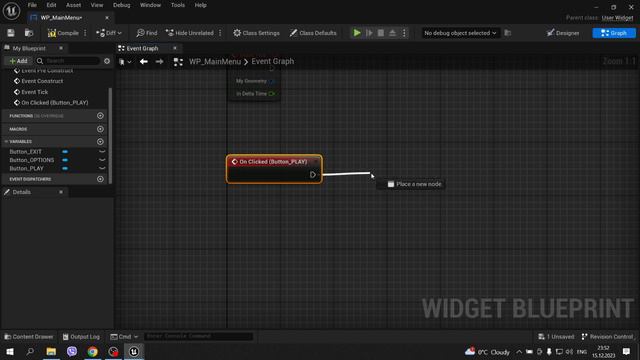Select Event Tick in graph list
Viewport: 640px width, 360px height.
[x=34, y=92]
